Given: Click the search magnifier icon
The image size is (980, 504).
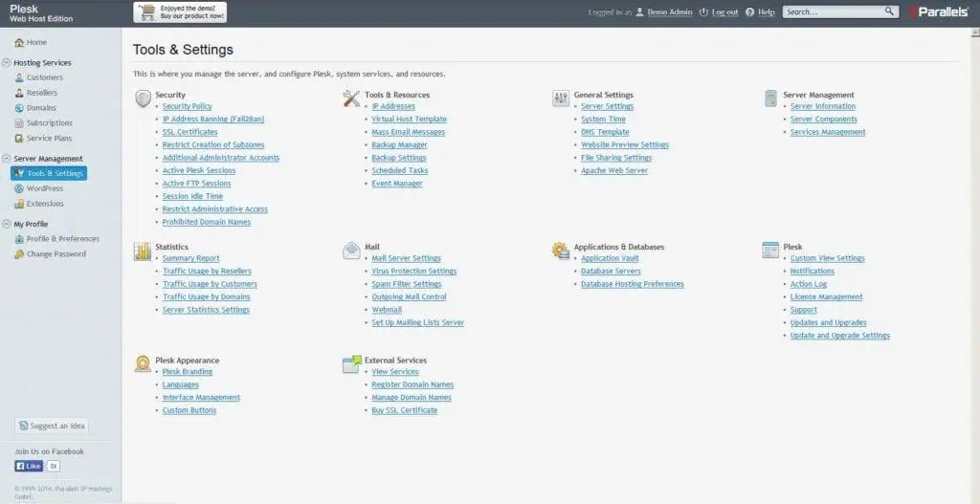Looking at the screenshot, I should [889, 11].
